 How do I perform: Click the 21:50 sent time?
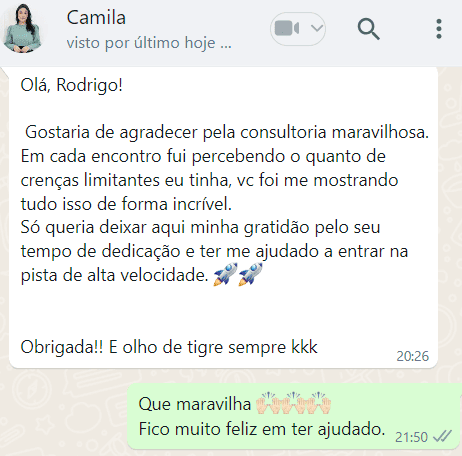[x=411, y=437]
